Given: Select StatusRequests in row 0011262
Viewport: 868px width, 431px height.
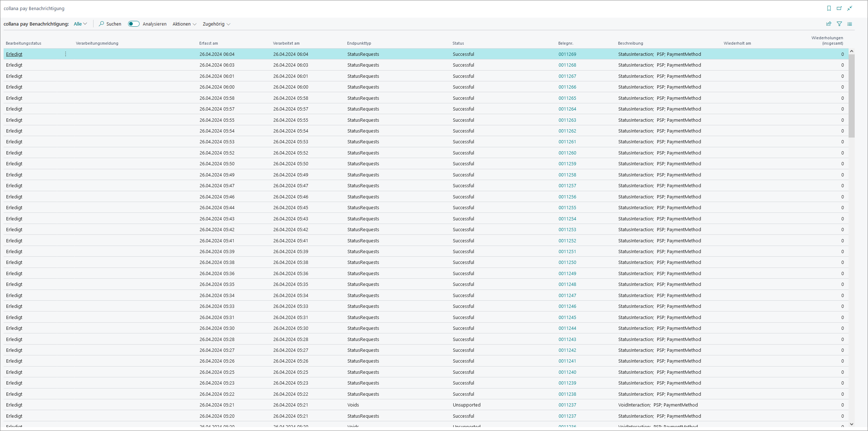Looking at the screenshot, I should click(363, 131).
